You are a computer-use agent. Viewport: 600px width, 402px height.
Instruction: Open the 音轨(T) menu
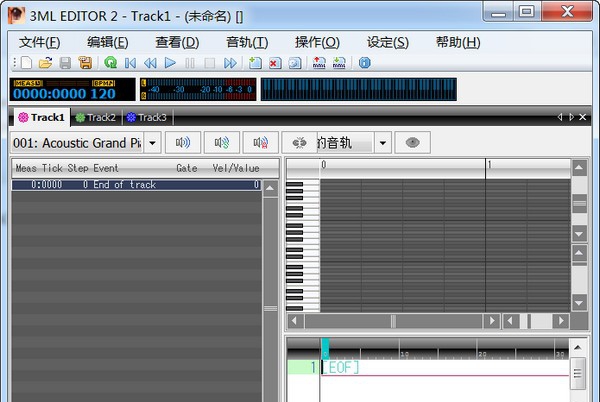[247, 42]
